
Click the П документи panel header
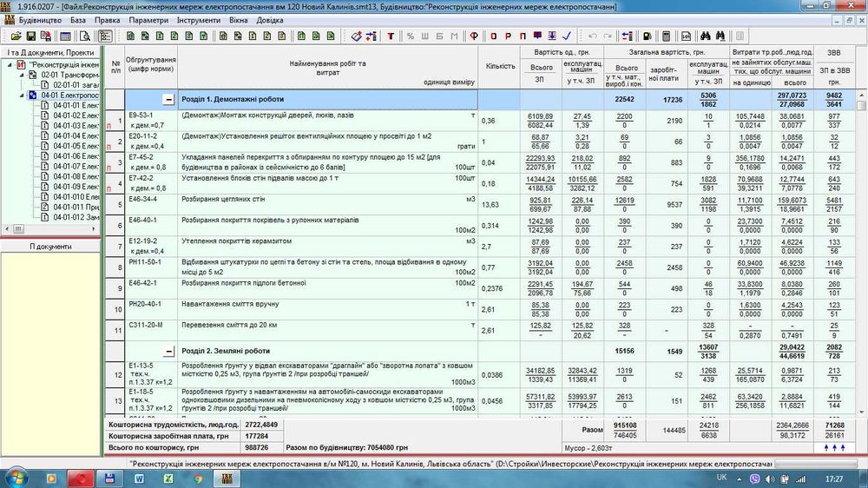click(x=50, y=247)
